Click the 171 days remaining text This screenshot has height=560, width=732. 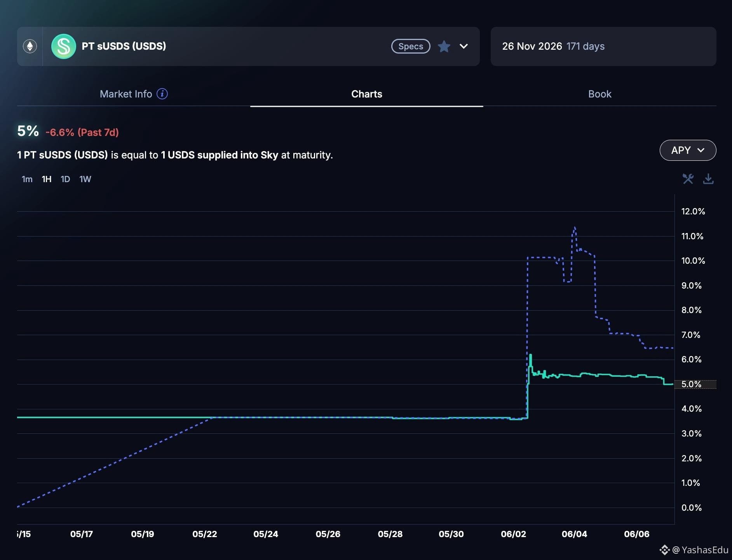[x=586, y=46]
